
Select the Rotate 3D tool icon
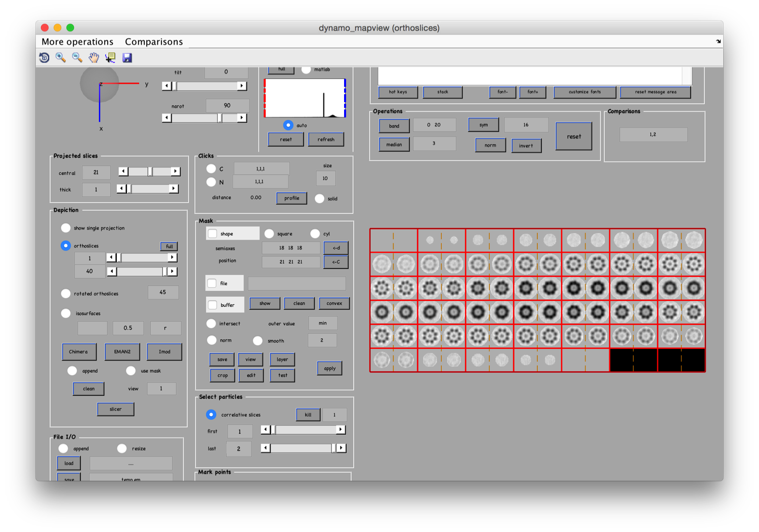coord(45,58)
